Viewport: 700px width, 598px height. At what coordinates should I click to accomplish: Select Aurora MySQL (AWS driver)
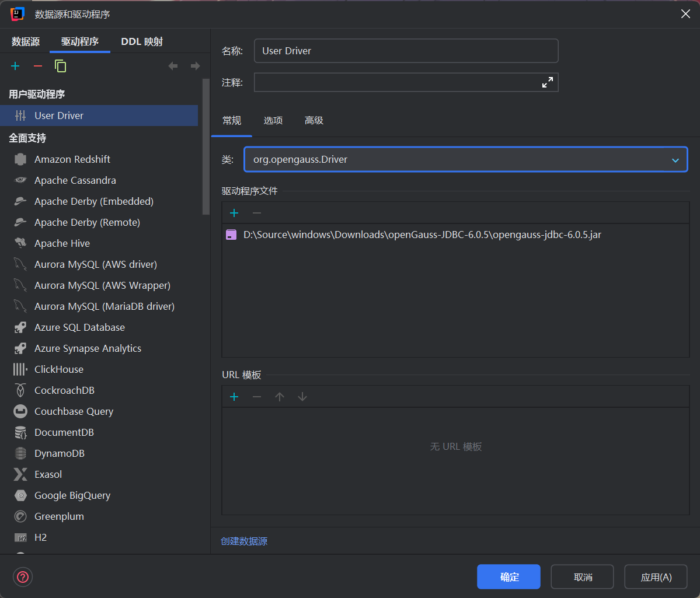(99, 264)
